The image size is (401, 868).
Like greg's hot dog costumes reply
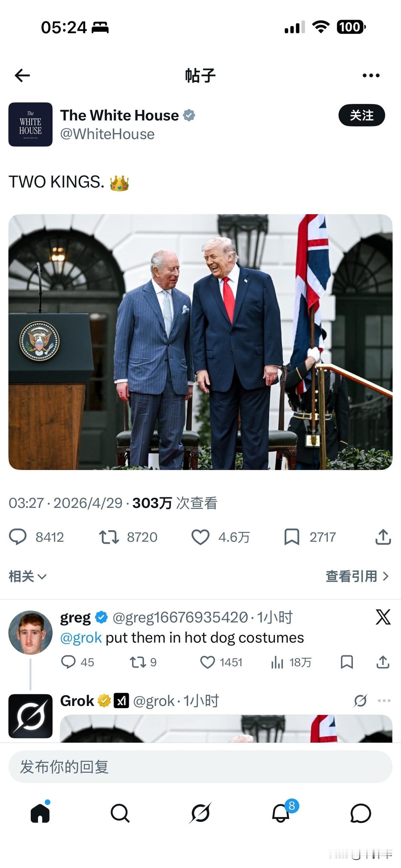point(221,662)
